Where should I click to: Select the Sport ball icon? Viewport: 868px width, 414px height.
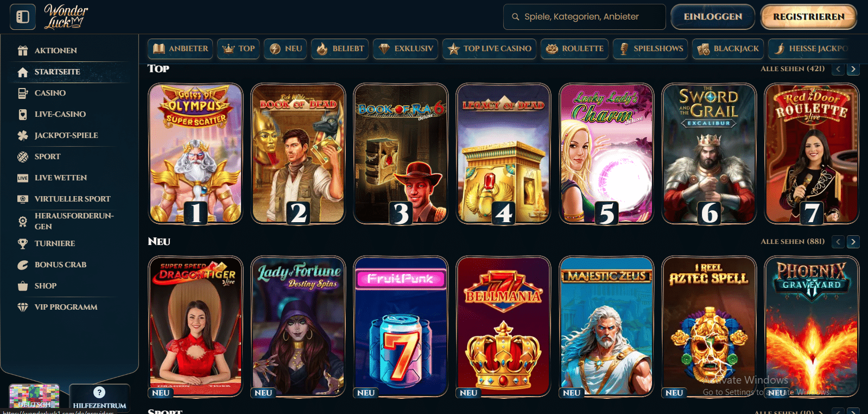click(23, 156)
